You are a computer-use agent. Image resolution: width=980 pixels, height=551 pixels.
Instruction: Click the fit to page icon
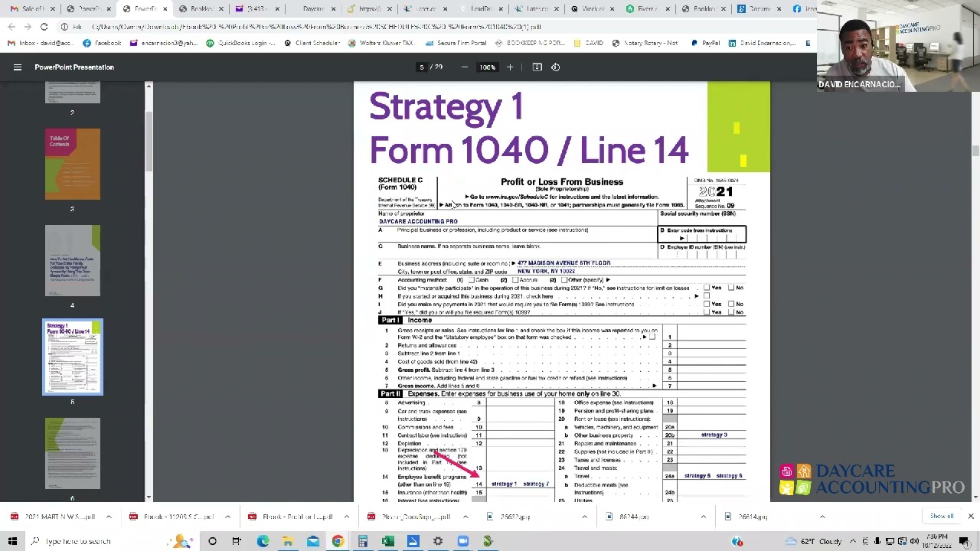tap(537, 67)
